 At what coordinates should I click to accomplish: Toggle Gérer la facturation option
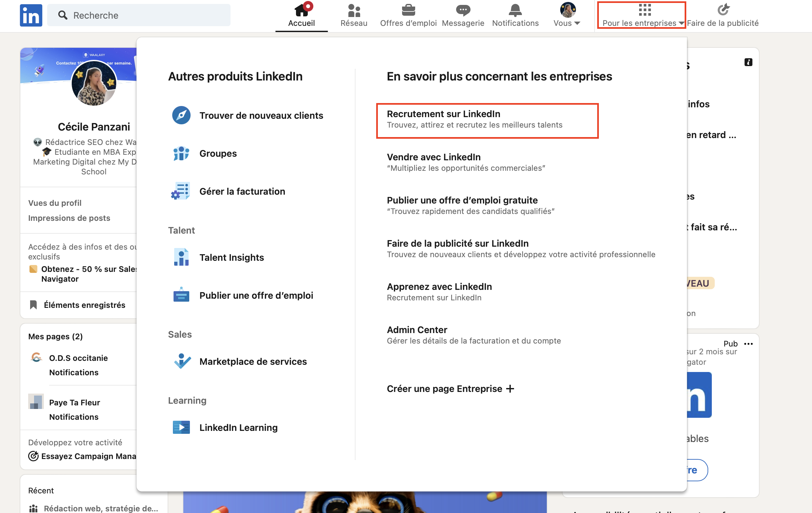pyautogui.click(x=242, y=191)
